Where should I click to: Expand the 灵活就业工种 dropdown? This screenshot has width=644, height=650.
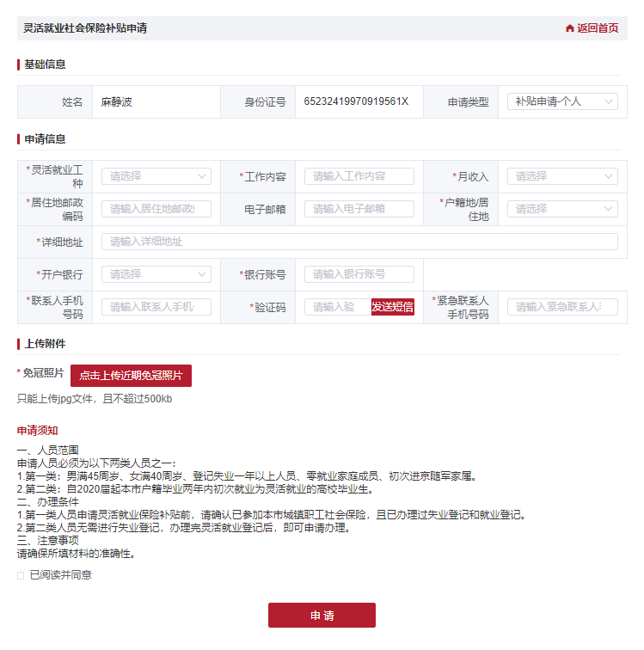pyautogui.click(x=156, y=176)
